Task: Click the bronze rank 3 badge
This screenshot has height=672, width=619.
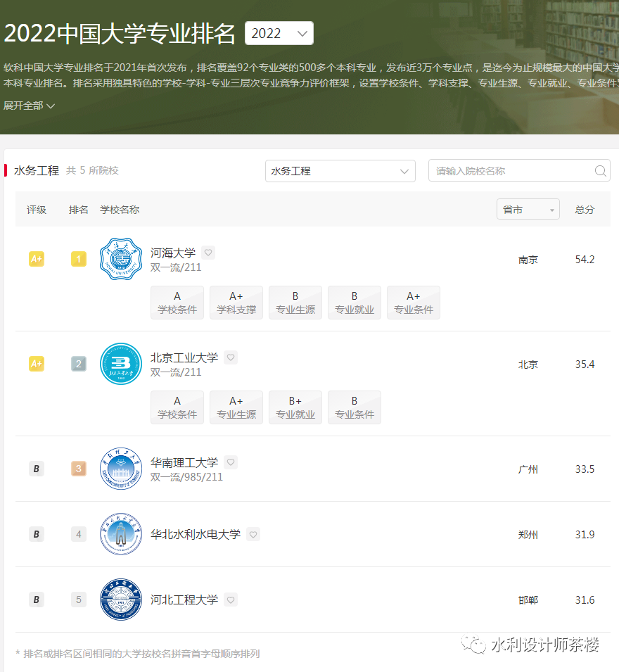Action: [x=79, y=469]
